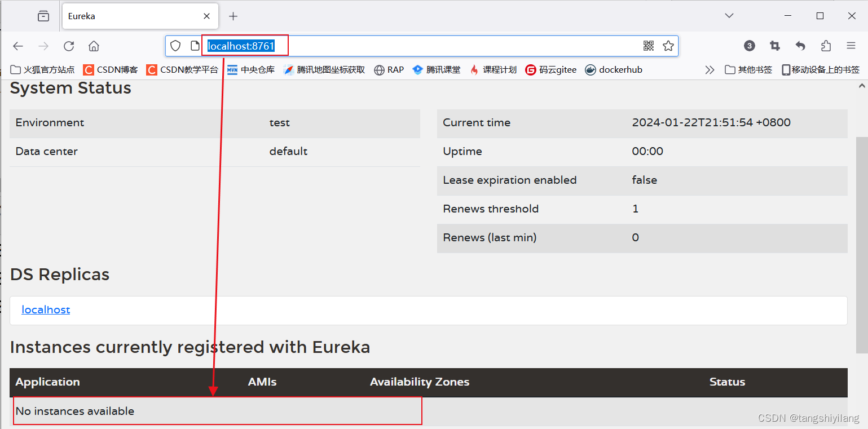Click the localhost:8761 address bar

pyautogui.click(x=421, y=46)
